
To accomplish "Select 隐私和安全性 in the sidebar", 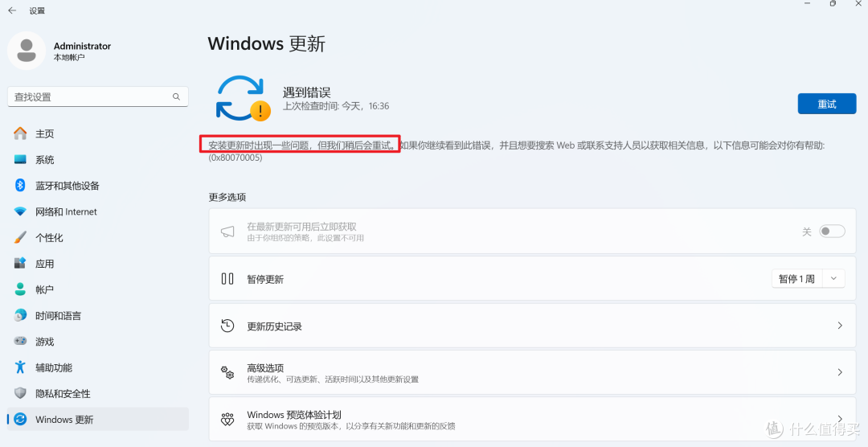I will [x=98, y=393].
